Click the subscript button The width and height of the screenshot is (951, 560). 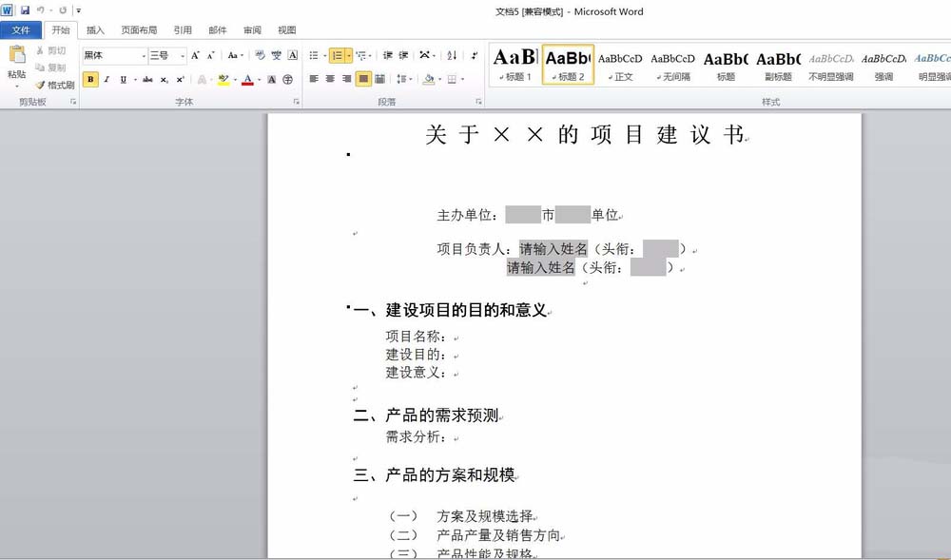point(164,80)
